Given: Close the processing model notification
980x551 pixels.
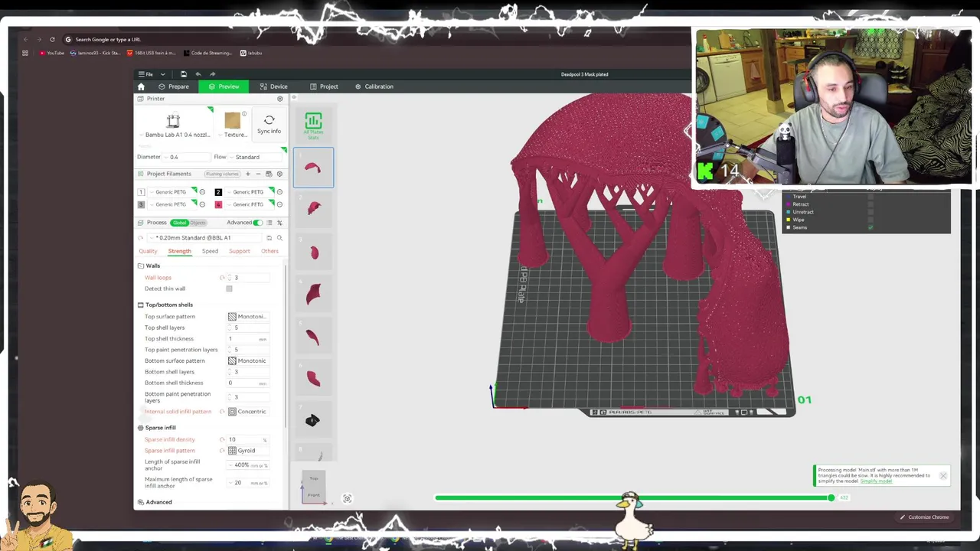Looking at the screenshot, I should 943,476.
